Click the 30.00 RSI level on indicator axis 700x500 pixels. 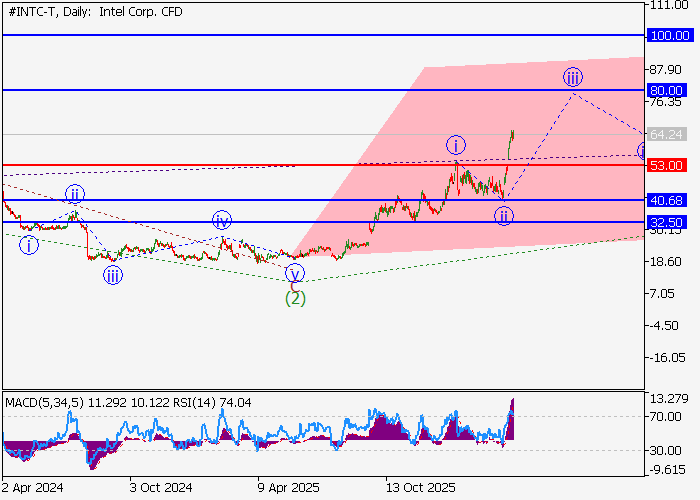pyautogui.click(x=665, y=450)
